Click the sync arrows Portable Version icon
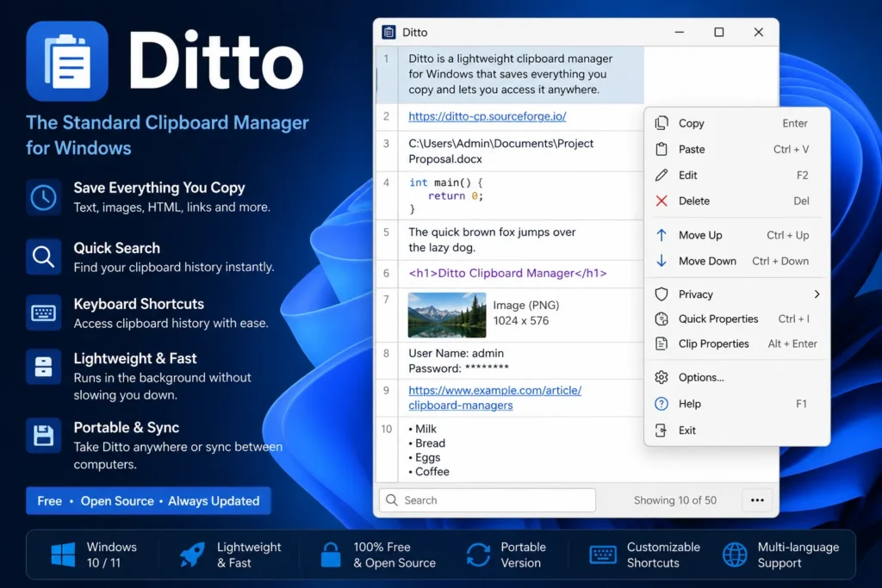 pos(479,554)
